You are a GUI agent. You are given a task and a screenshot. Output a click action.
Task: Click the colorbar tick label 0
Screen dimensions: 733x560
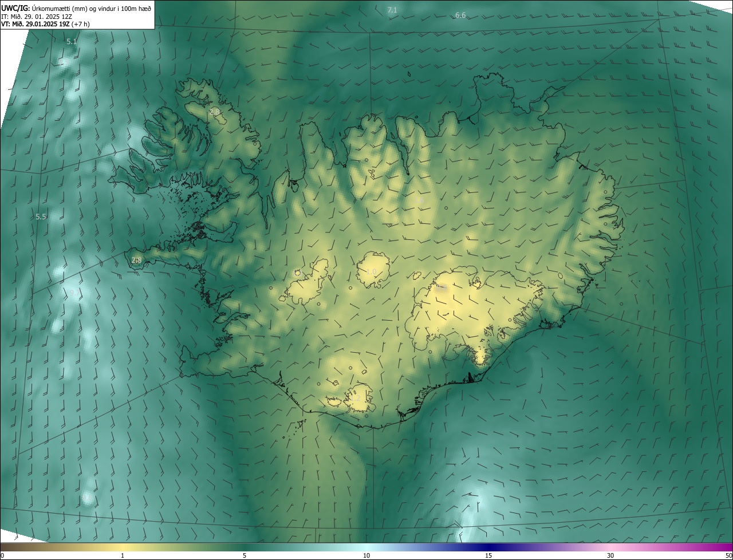click(x=2, y=556)
